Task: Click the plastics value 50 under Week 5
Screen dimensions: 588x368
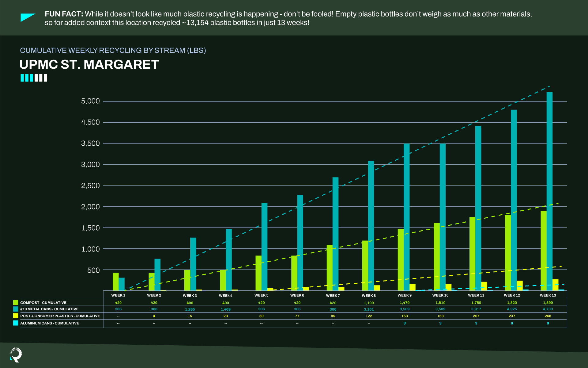Action: (261, 316)
